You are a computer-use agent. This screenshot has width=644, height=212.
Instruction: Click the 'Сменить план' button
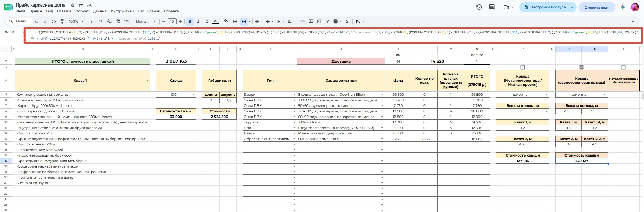[597, 7]
